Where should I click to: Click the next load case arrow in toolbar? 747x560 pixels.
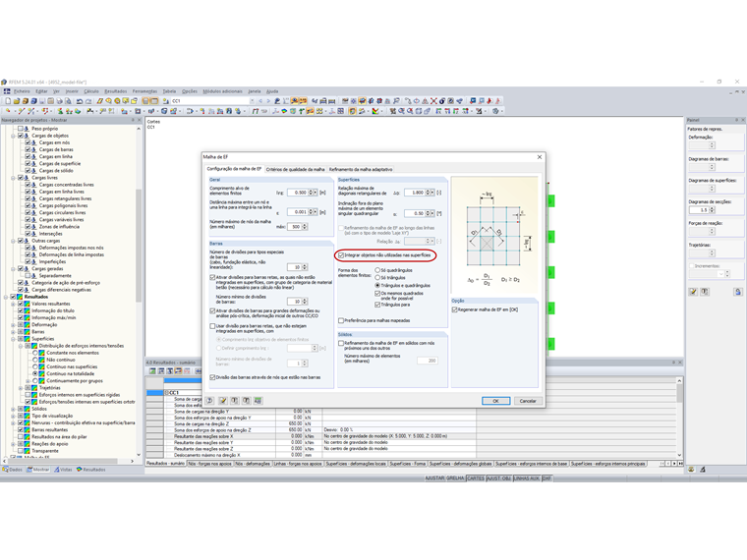point(268,101)
